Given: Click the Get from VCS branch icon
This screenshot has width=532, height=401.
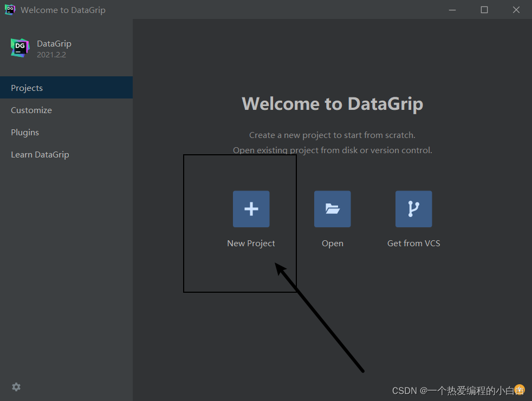Looking at the screenshot, I should point(413,209).
